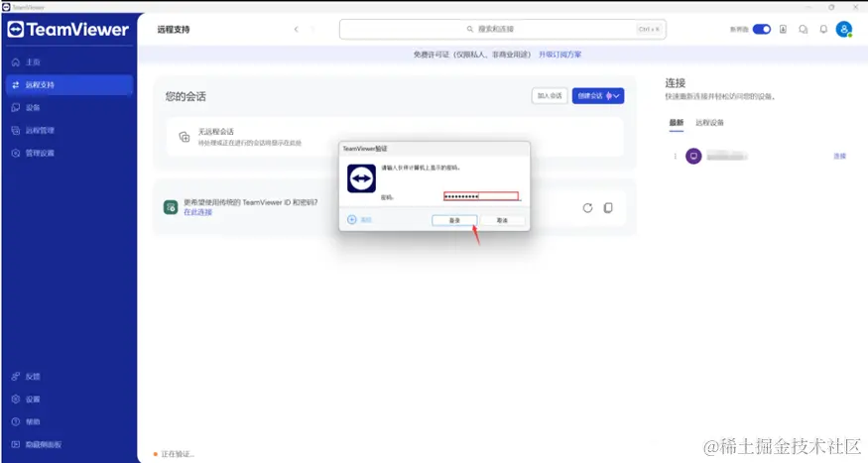Screen dimensions: 868x463
Task: Focus the top search and connect field
Action: (503, 30)
